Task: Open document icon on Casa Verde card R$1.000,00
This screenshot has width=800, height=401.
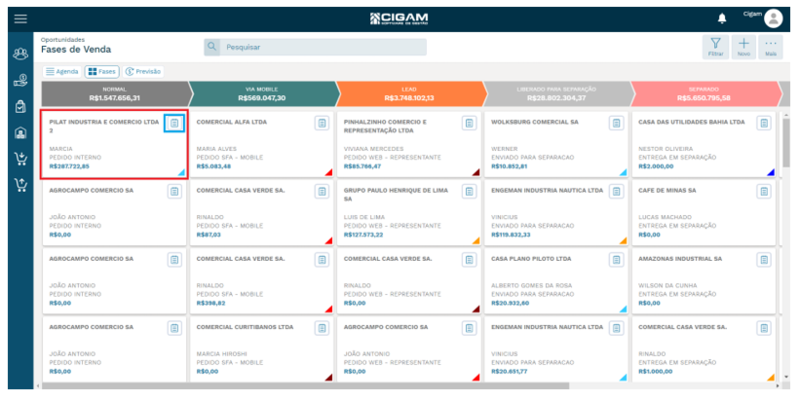Action: point(764,328)
